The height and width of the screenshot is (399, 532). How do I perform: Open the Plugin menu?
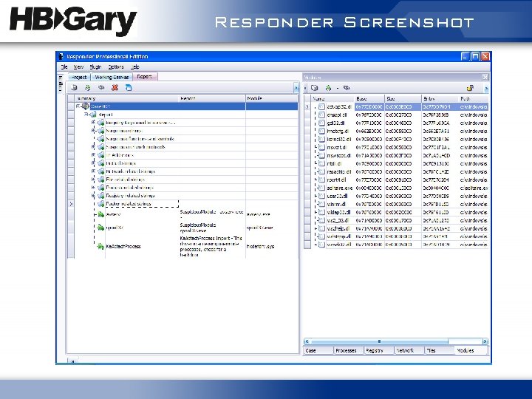pos(95,66)
